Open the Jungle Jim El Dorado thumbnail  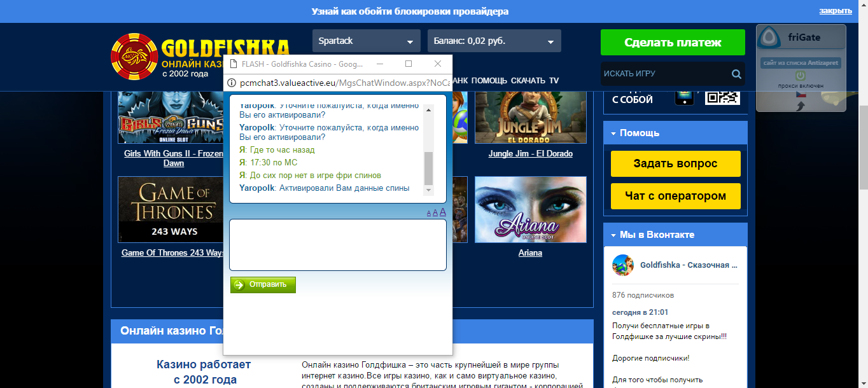click(531, 117)
